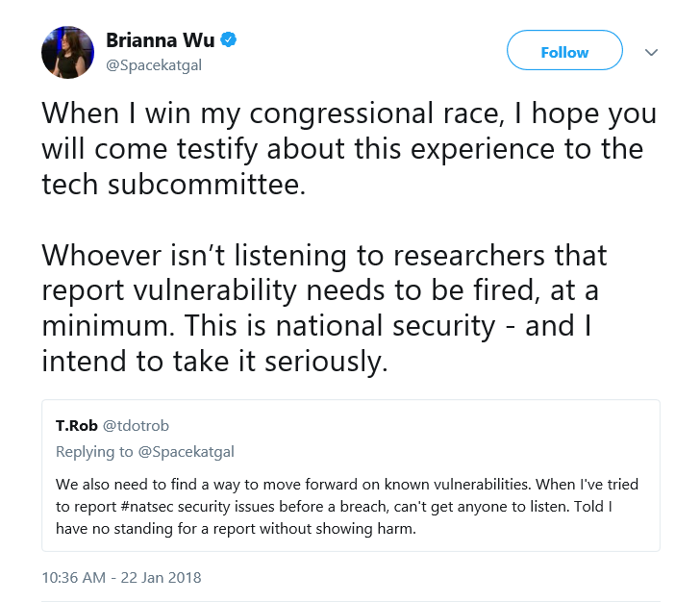
Task: Open Brianna Wu's profile avatar
Action: click(x=68, y=52)
